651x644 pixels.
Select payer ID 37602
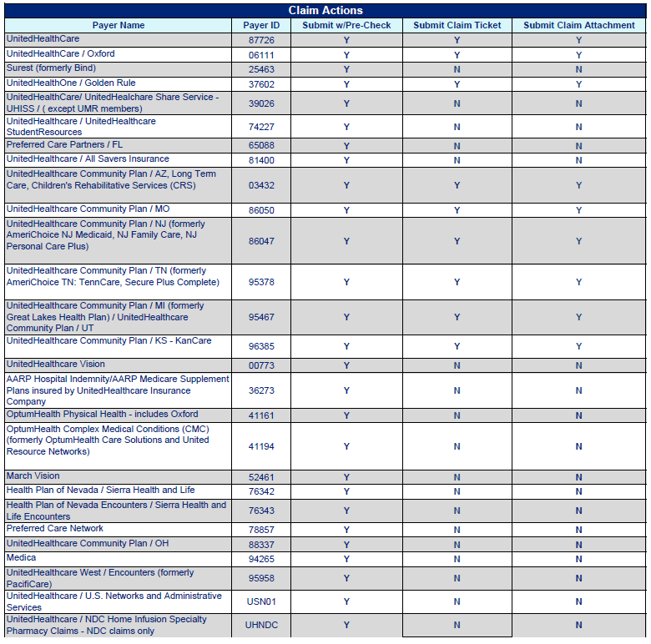point(261,84)
